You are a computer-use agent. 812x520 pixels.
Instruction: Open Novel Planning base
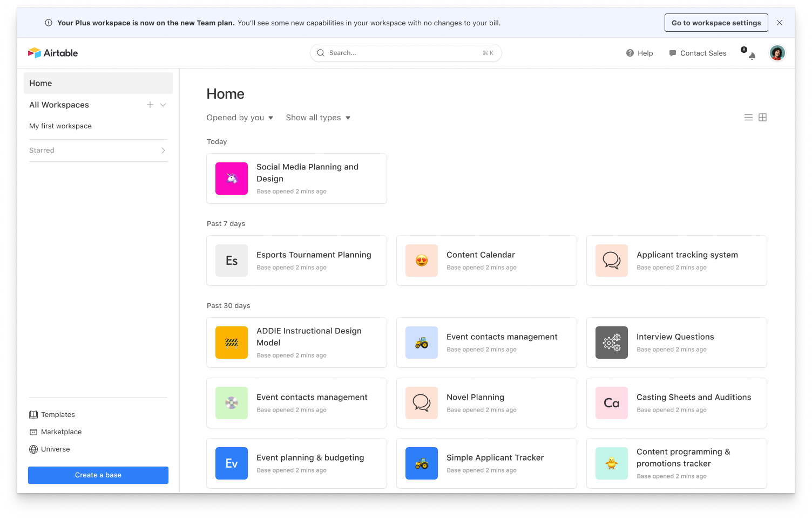pyautogui.click(x=486, y=403)
